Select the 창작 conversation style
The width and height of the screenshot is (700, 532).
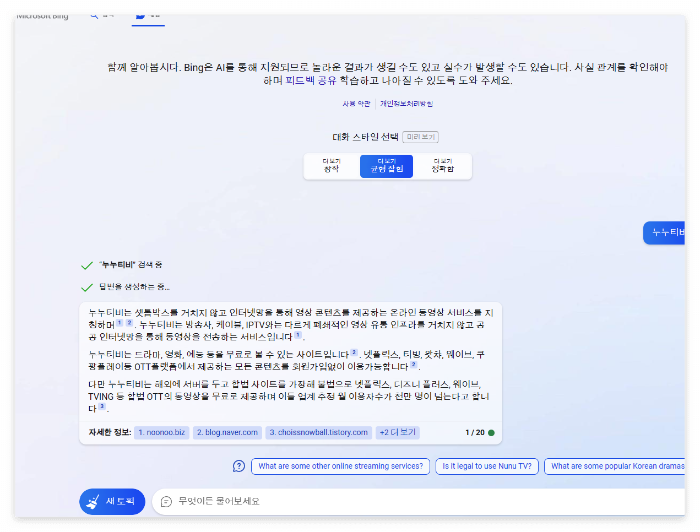pos(331,166)
